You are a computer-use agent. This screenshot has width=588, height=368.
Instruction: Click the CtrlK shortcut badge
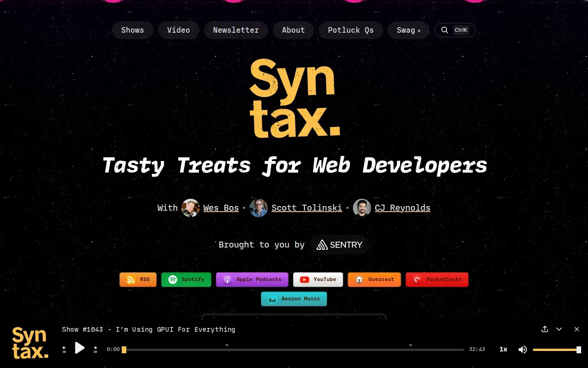461,30
